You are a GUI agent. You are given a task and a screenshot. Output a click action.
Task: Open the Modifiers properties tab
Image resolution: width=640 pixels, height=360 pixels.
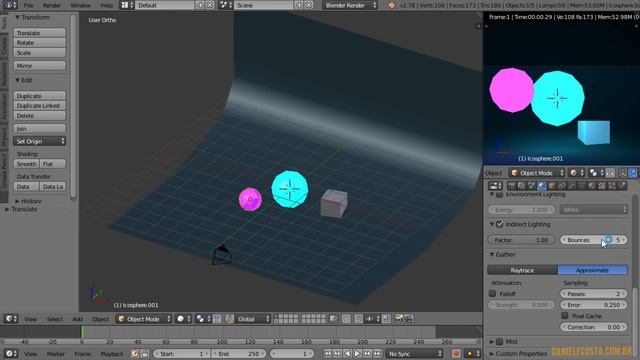[571, 186]
